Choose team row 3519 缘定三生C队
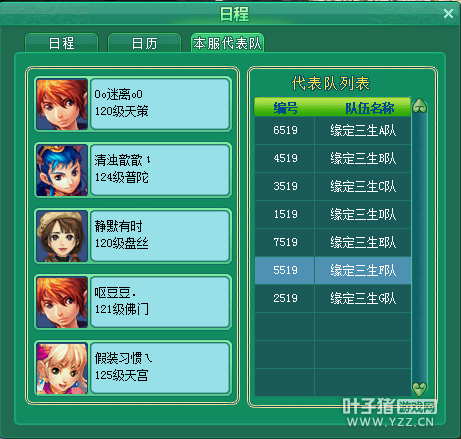The height and width of the screenshot is (439, 461). (x=333, y=186)
